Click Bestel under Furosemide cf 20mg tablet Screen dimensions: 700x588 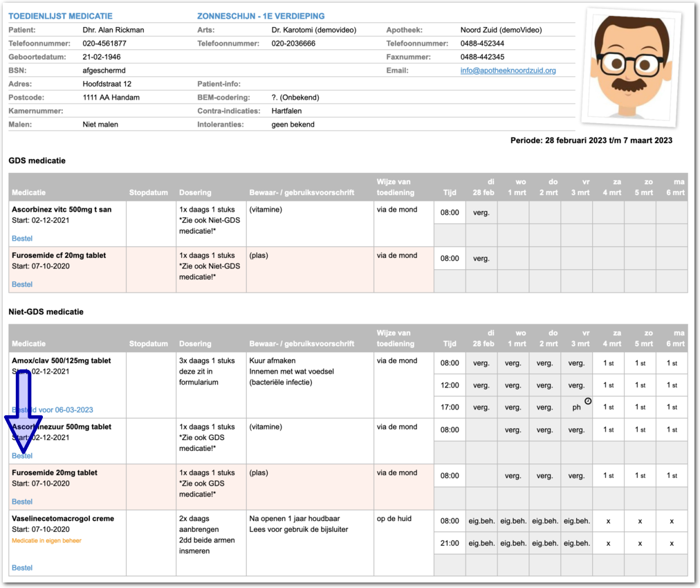(x=22, y=284)
